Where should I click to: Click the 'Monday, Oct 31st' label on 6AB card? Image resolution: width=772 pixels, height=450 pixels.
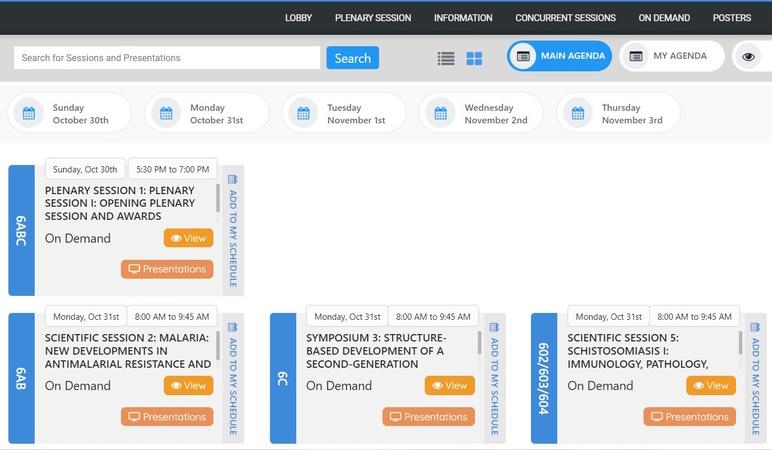pos(86,317)
